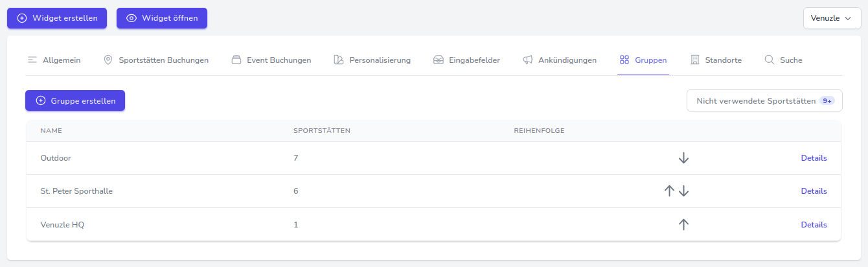Show the Ankündigungen tab

(x=560, y=60)
